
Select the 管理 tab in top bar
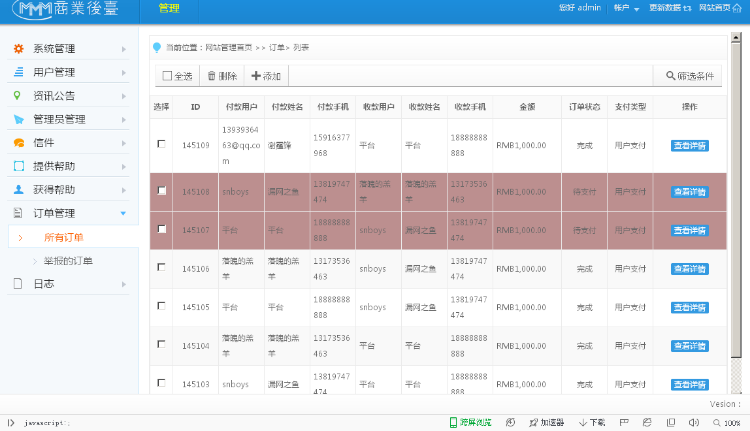click(169, 8)
